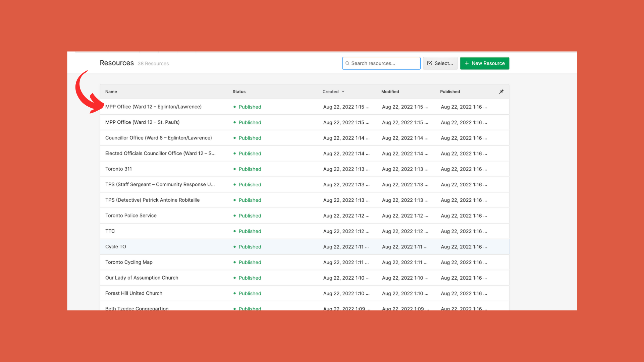Click the checkbox icon on Select button
644x362 pixels.
[430, 63]
